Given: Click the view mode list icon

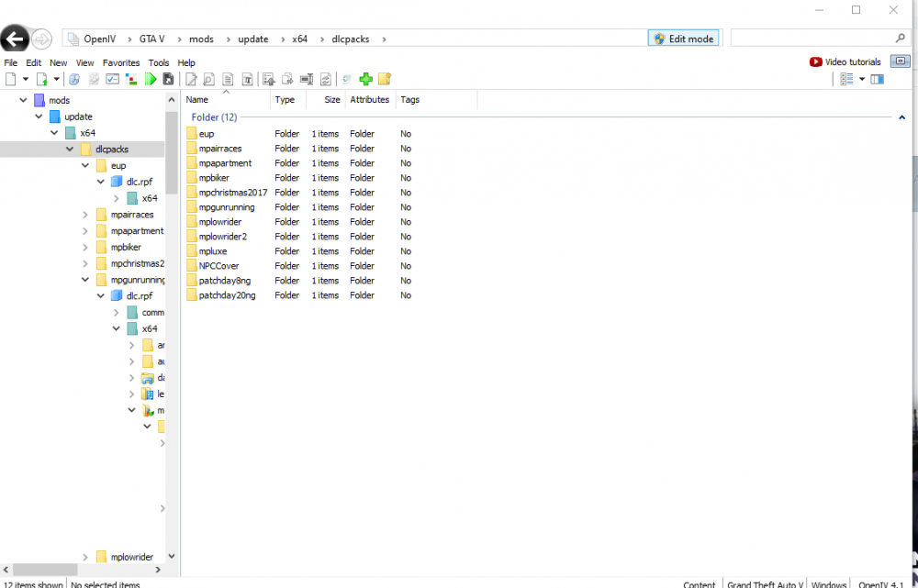Looking at the screenshot, I should click(846, 79).
